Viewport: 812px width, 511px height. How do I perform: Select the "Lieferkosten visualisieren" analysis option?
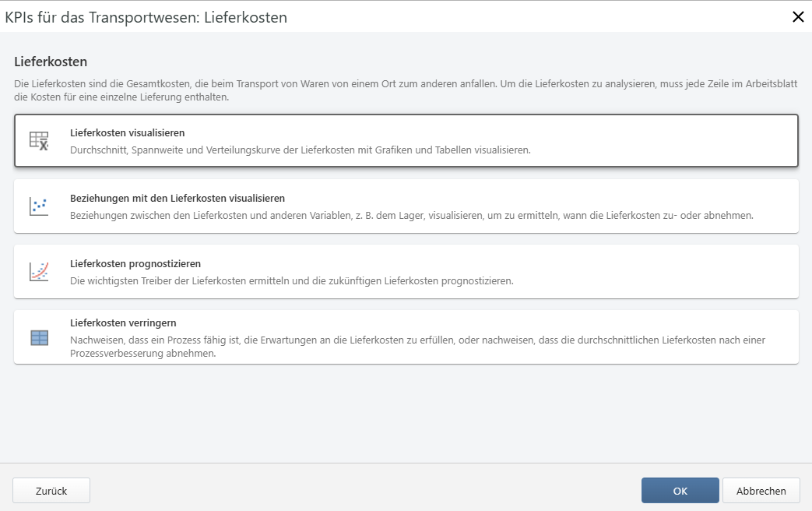click(406, 140)
